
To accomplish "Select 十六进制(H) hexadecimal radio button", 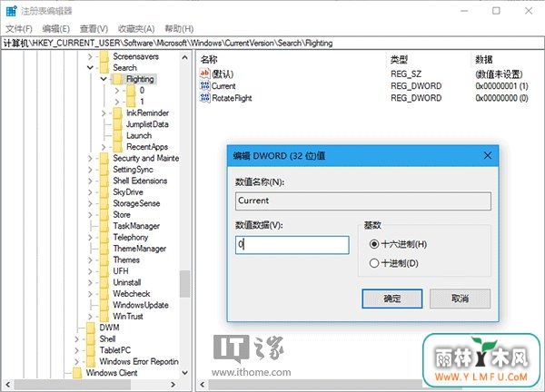I will pyautogui.click(x=374, y=244).
